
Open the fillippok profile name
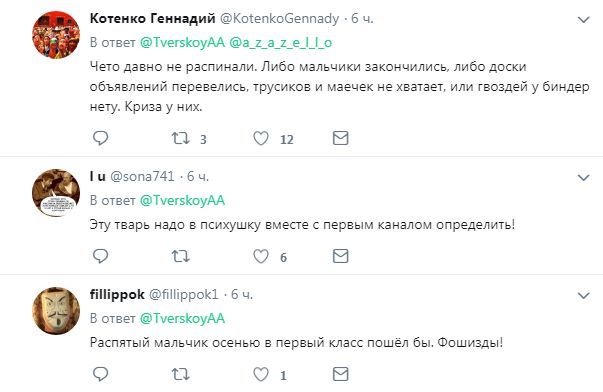(x=117, y=295)
